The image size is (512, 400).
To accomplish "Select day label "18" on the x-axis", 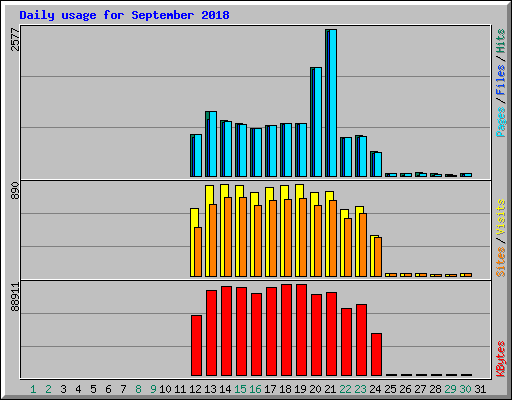I will click(285, 389).
